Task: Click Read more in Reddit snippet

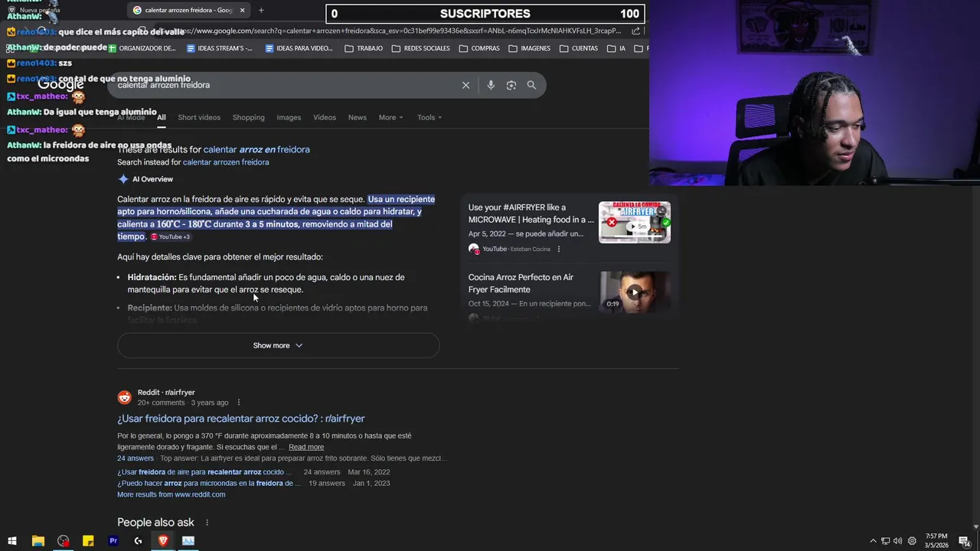Action: (306, 447)
